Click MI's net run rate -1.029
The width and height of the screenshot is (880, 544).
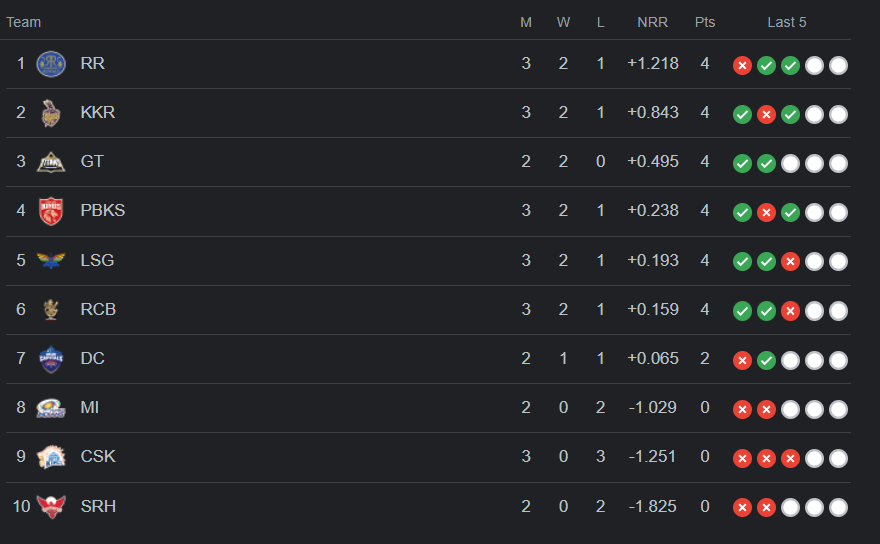click(x=652, y=408)
